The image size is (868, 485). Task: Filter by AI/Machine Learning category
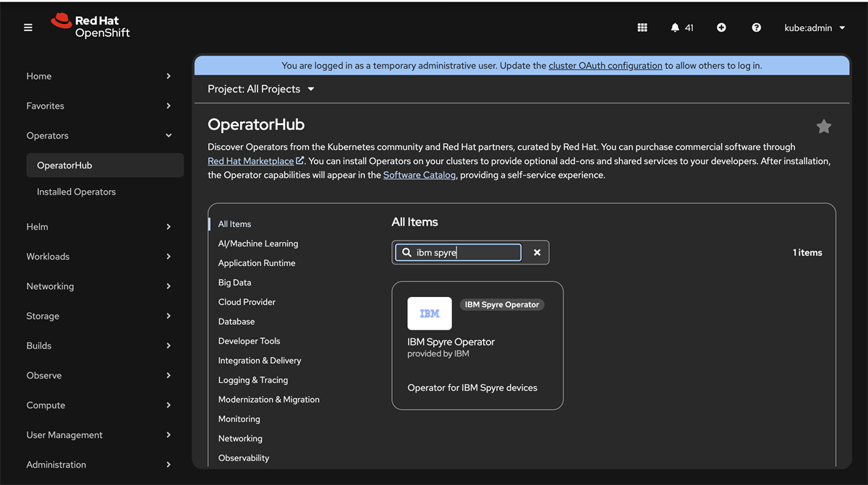[x=258, y=244]
